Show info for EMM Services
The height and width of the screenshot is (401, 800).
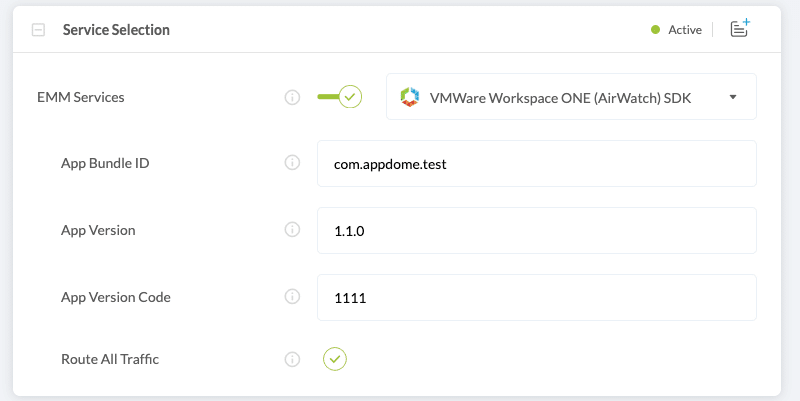click(293, 97)
